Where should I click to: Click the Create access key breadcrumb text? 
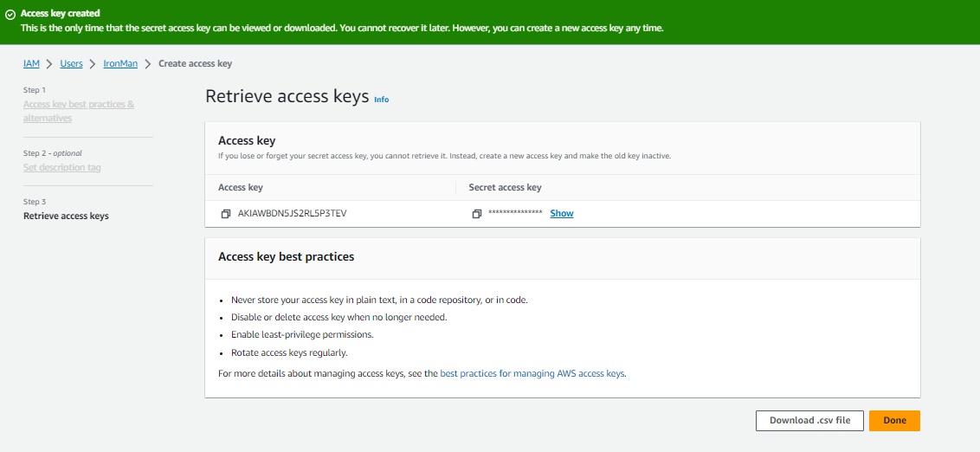195,64
